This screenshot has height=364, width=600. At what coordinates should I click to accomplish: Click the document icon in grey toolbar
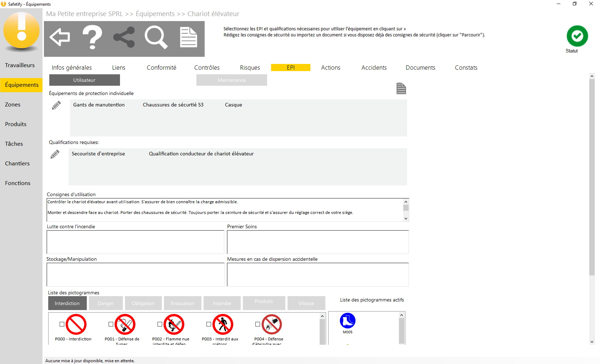point(188,37)
